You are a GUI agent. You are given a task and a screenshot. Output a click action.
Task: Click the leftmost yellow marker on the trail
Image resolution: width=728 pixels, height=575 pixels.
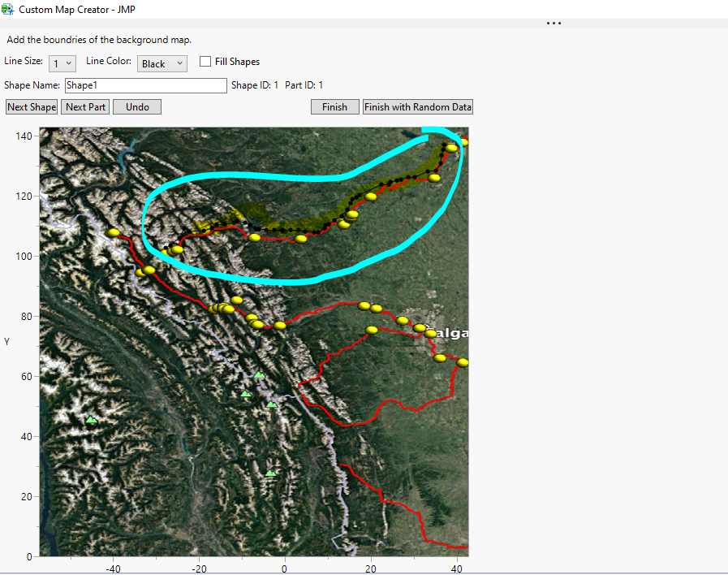tap(114, 232)
